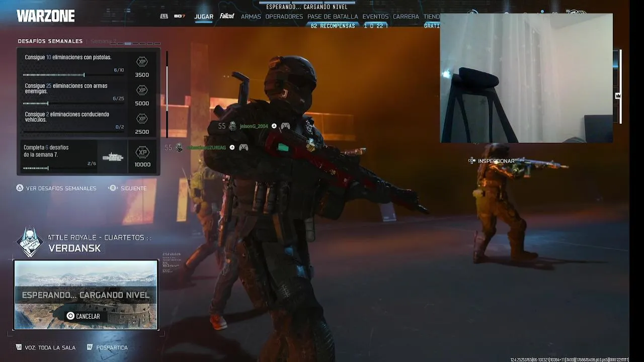Click the D-pad icon beside INSPECCIONAR
This screenshot has height=362, width=644.
pyautogui.click(x=471, y=161)
